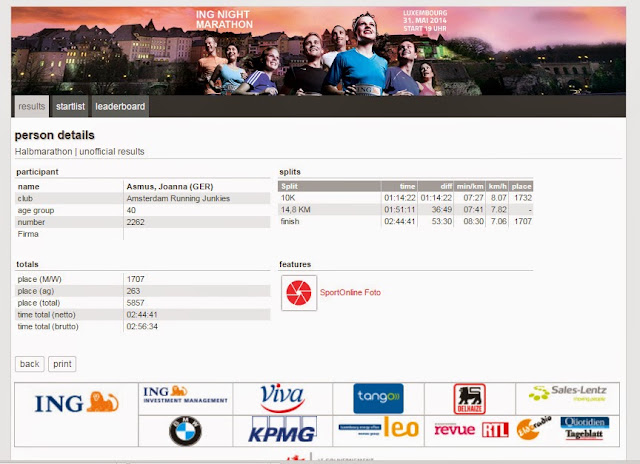Click the club value Amsterdam Running Junkies
The image size is (640, 464).
tap(178, 198)
